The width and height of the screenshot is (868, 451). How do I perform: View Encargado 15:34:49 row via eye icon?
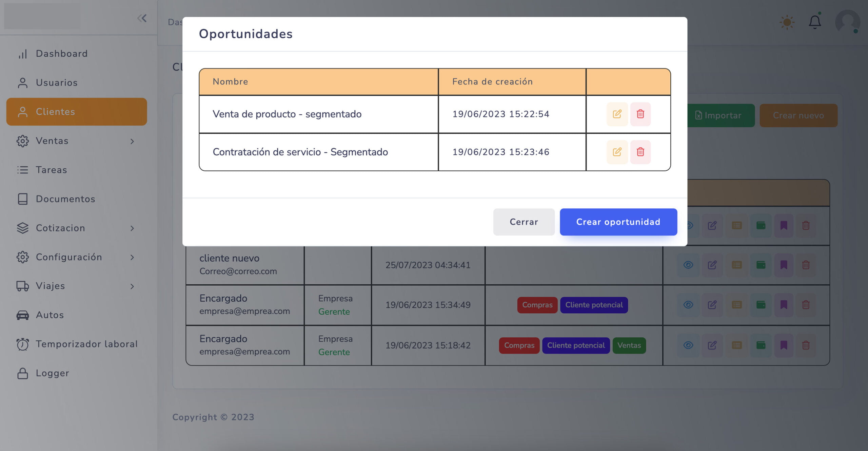pos(688,305)
